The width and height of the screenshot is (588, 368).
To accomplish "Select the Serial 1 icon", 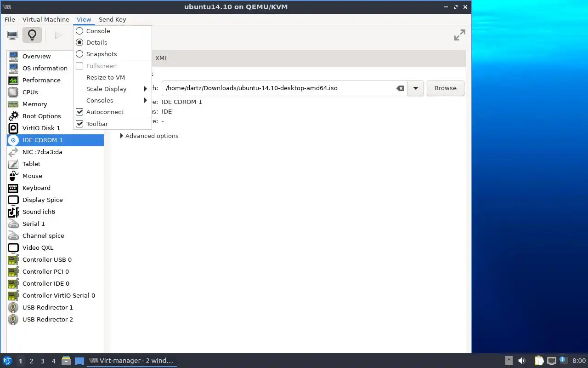I will [x=13, y=224].
